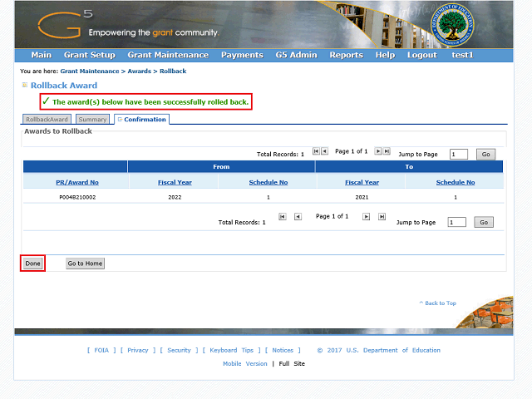Select the From fiscal year 2022 cell
Viewport: 532px width, 399px height.
tap(175, 197)
